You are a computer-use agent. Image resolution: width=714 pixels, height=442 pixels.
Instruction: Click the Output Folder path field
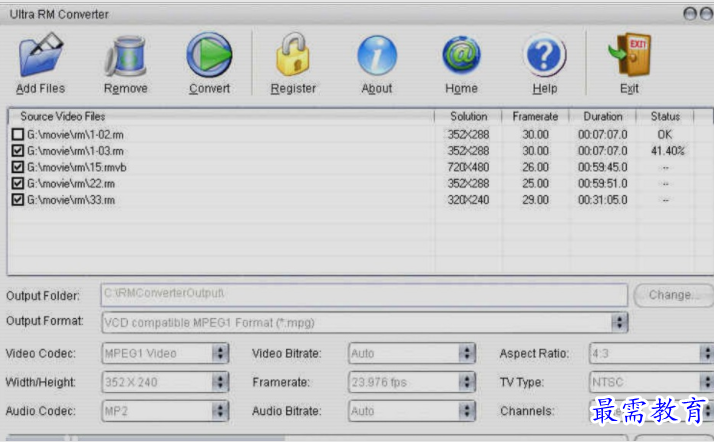pos(364,295)
